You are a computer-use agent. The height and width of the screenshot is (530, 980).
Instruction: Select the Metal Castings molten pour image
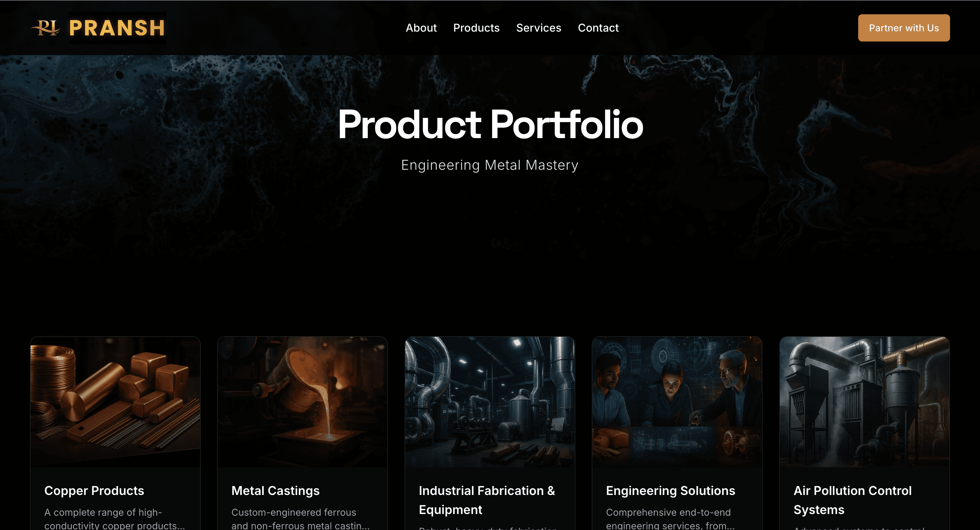pyautogui.click(x=303, y=401)
